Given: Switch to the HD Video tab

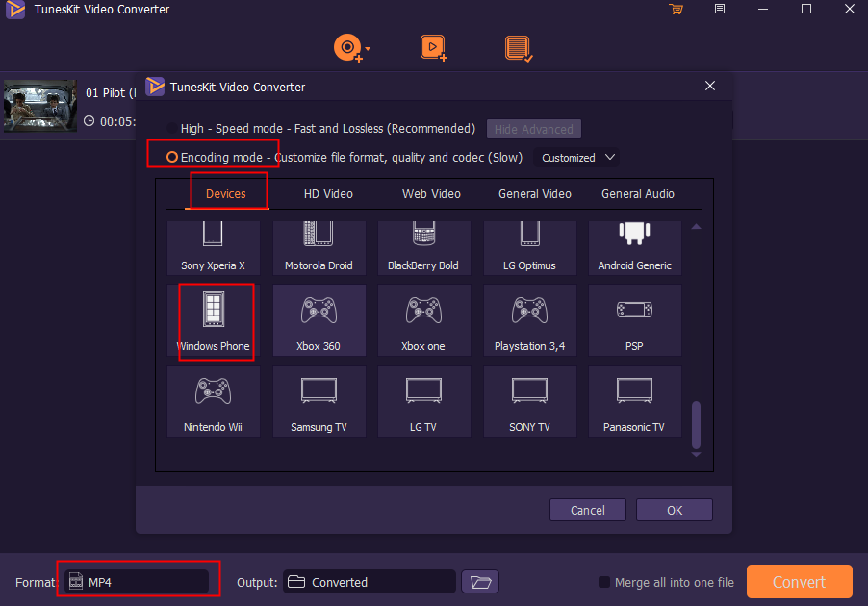Looking at the screenshot, I should 328,193.
